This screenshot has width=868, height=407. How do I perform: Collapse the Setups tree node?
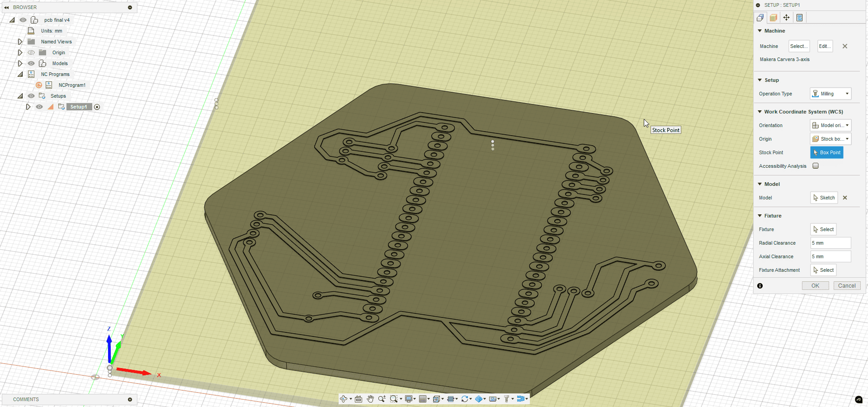pos(20,96)
